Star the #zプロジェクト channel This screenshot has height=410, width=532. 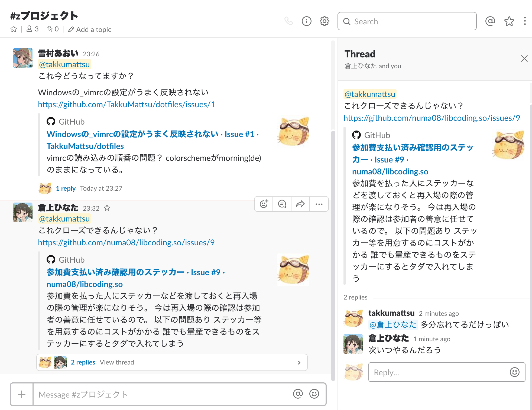[14, 29]
